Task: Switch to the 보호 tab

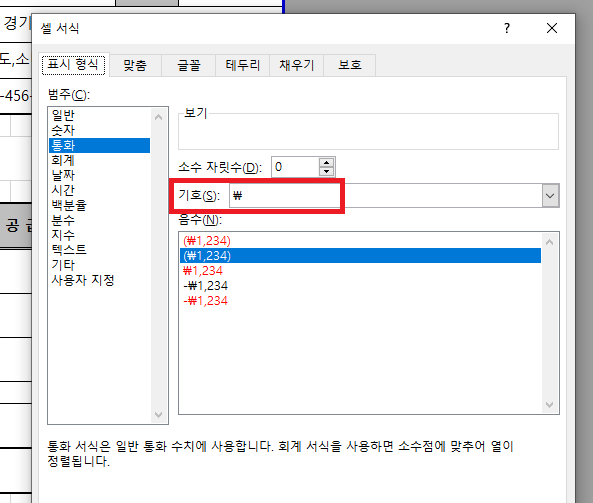Action: 349,65
